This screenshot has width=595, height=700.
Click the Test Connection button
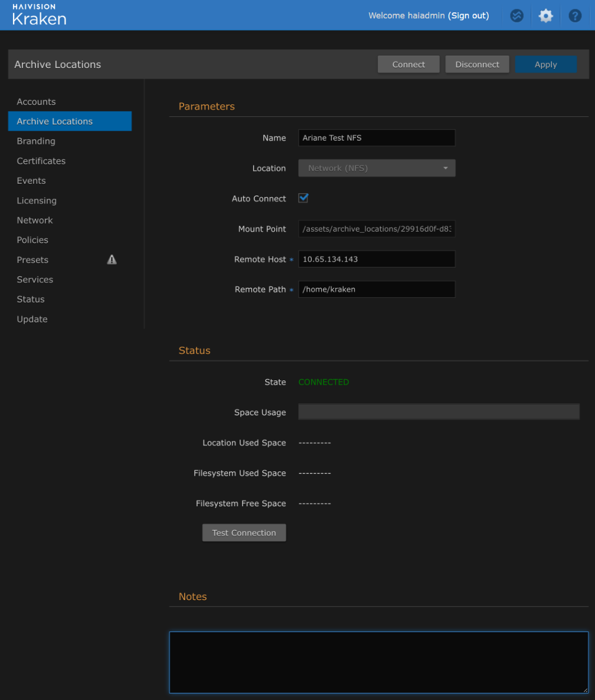click(244, 533)
